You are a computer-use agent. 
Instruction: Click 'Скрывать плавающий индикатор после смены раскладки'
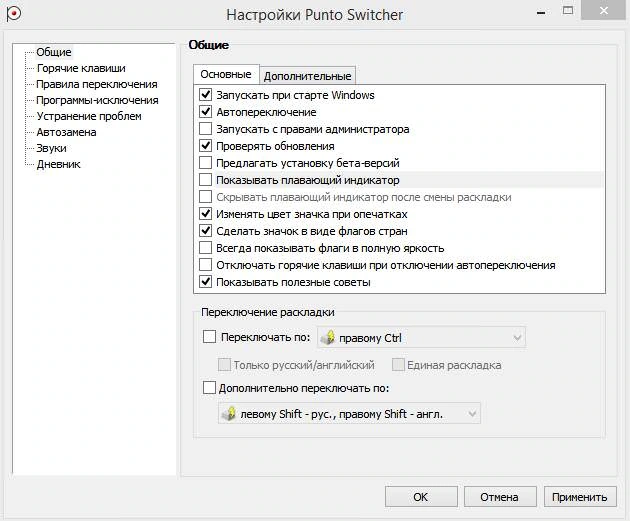206,197
